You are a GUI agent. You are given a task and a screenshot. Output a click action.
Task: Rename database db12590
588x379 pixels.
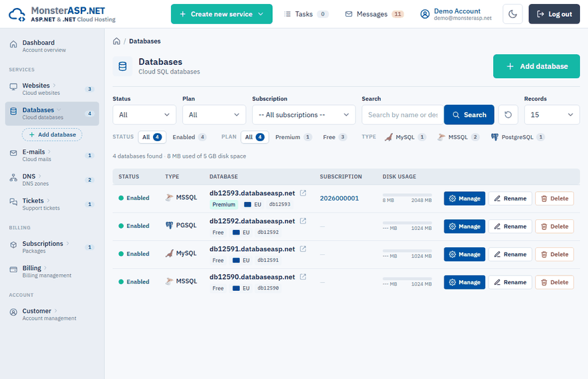click(510, 282)
